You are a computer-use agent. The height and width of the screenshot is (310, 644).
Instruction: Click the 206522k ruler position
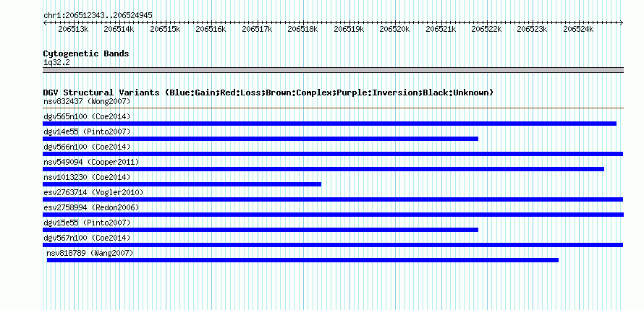coord(487,29)
